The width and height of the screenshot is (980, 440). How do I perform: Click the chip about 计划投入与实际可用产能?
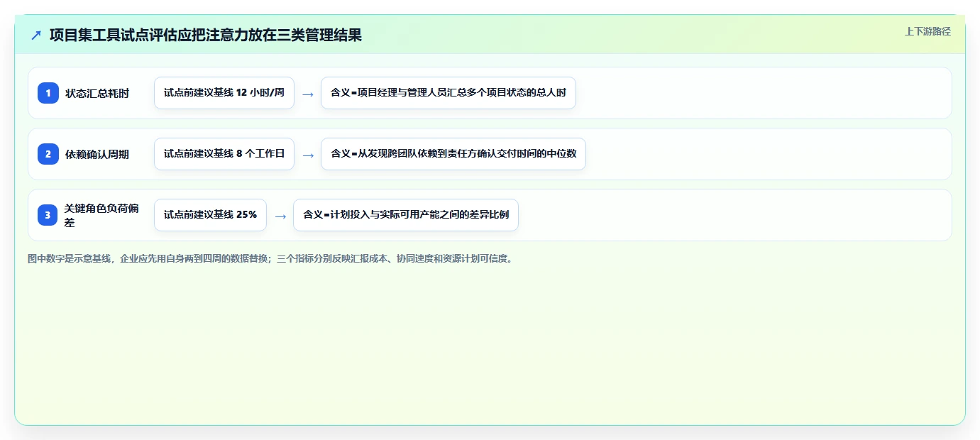[x=406, y=215]
